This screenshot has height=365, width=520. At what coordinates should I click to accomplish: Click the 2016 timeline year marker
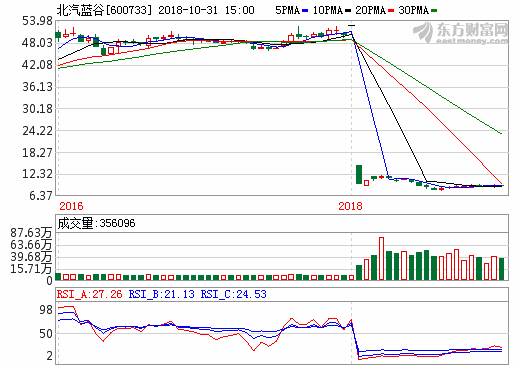coord(71,206)
